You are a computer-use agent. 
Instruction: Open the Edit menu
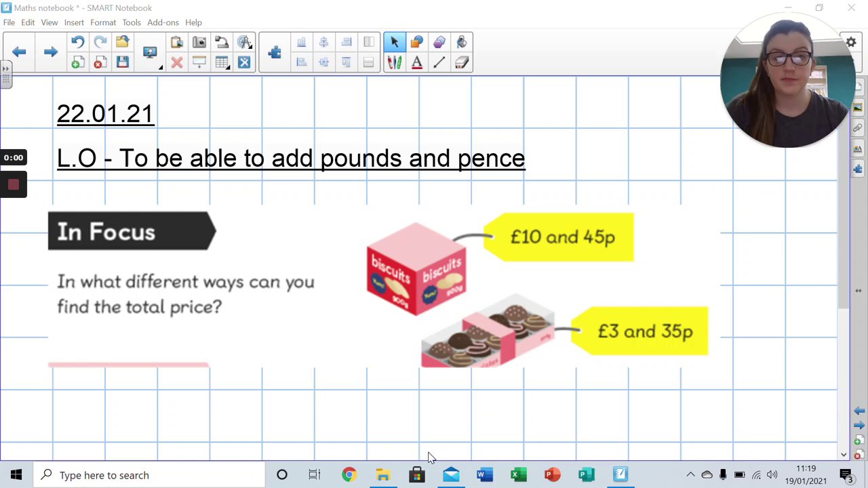(28, 22)
